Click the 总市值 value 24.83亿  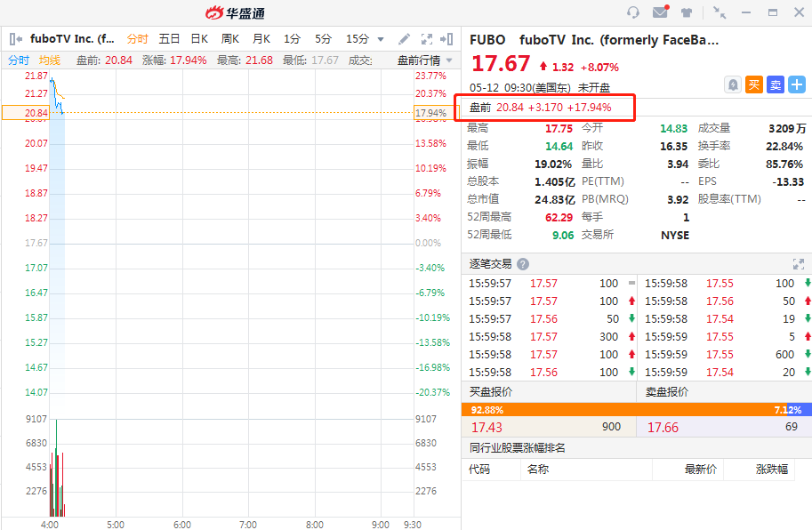(555, 200)
